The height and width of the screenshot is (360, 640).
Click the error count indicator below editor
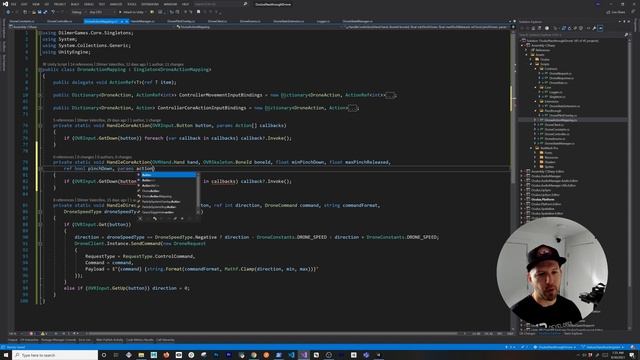point(32,333)
